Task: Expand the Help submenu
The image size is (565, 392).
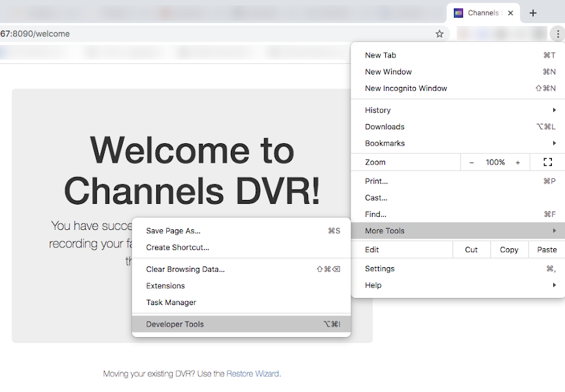Action: point(458,286)
